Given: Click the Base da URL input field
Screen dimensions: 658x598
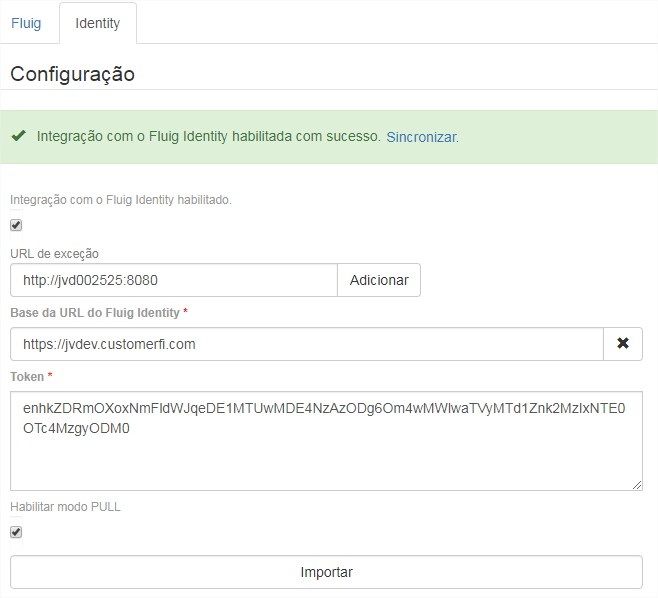Looking at the screenshot, I should pos(306,344).
